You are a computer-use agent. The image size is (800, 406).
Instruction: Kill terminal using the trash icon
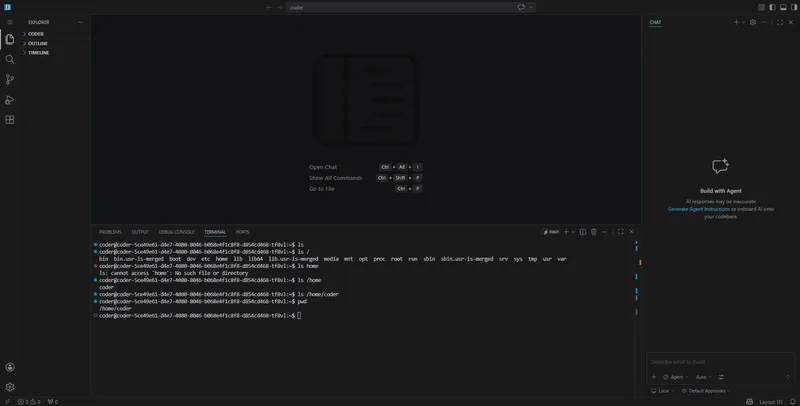point(593,232)
